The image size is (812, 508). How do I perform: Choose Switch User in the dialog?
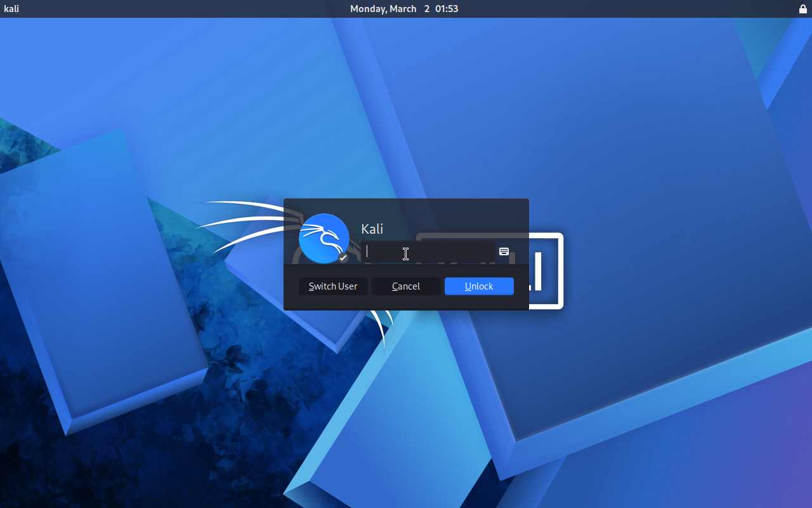pyautogui.click(x=333, y=286)
